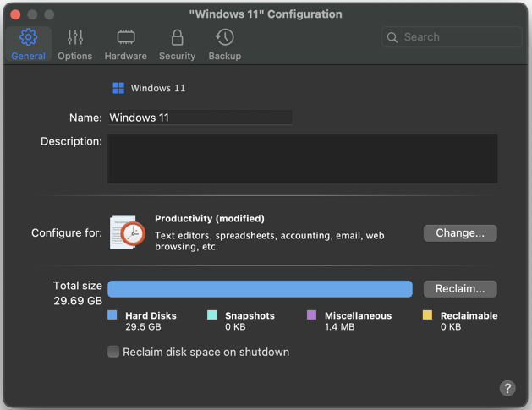Click the purple Miscellaneous swatch

coord(311,314)
